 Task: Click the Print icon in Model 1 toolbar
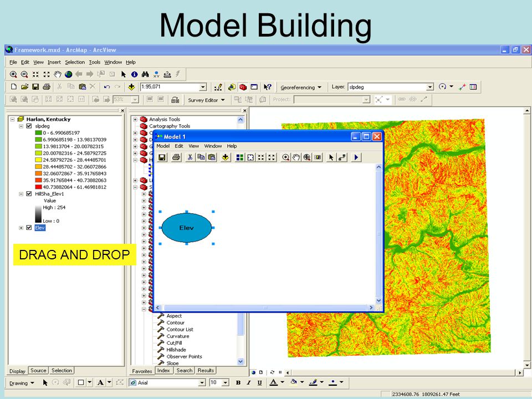[176, 157]
